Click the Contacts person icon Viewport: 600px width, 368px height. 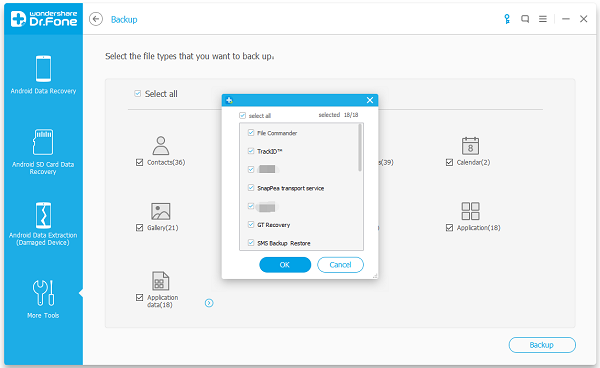click(x=161, y=145)
